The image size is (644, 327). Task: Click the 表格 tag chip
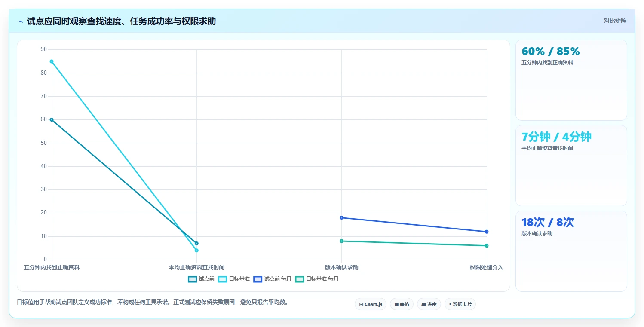point(402,304)
